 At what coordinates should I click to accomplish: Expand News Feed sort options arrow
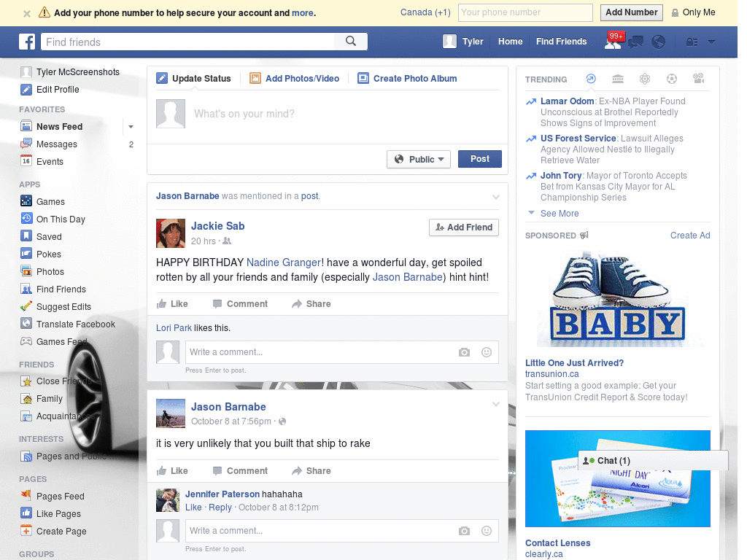point(131,127)
